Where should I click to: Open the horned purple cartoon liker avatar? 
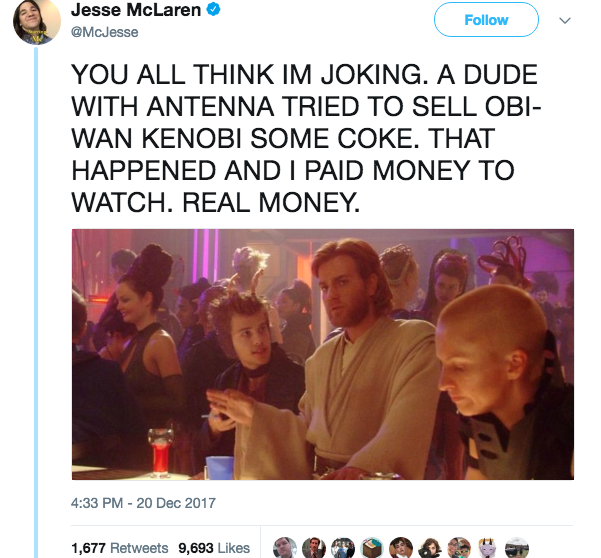pos(488,548)
